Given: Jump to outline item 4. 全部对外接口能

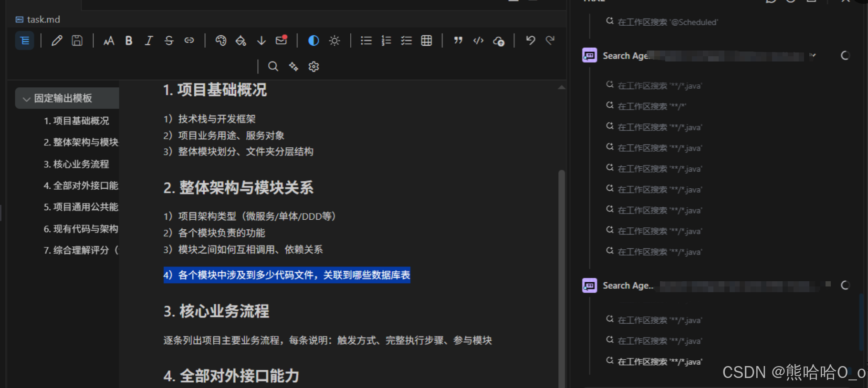Looking at the screenshot, I should coord(81,186).
